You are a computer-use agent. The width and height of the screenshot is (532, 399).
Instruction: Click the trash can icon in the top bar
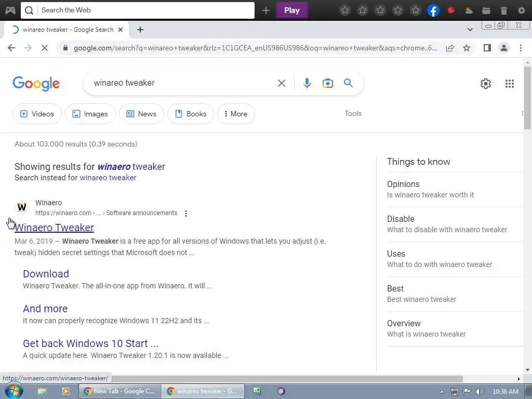pyautogui.click(x=504, y=10)
